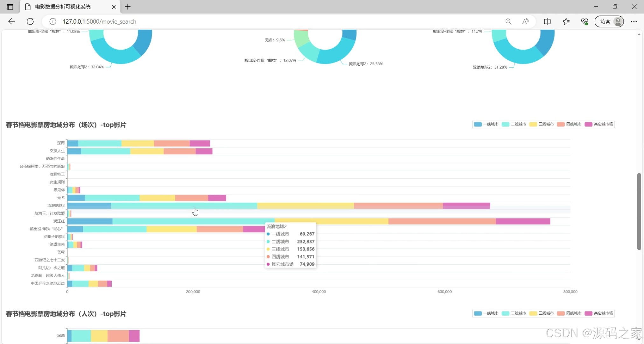Click the zoom magnifier icon in address bar
The image size is (644, 344).
(508, 21)
